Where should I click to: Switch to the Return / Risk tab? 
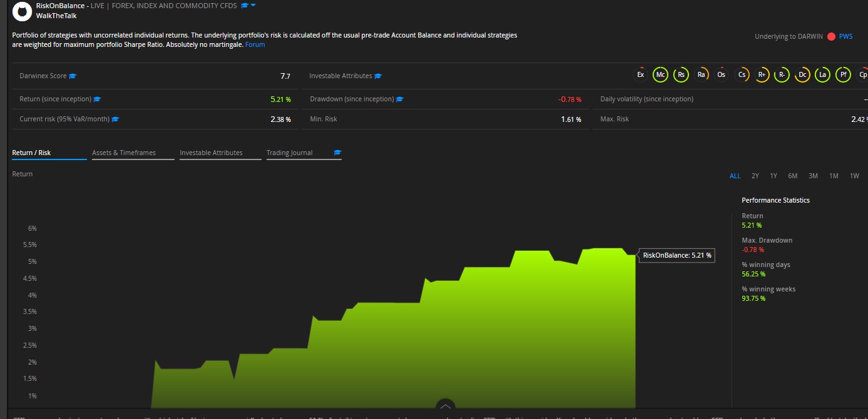coord(49,153)
